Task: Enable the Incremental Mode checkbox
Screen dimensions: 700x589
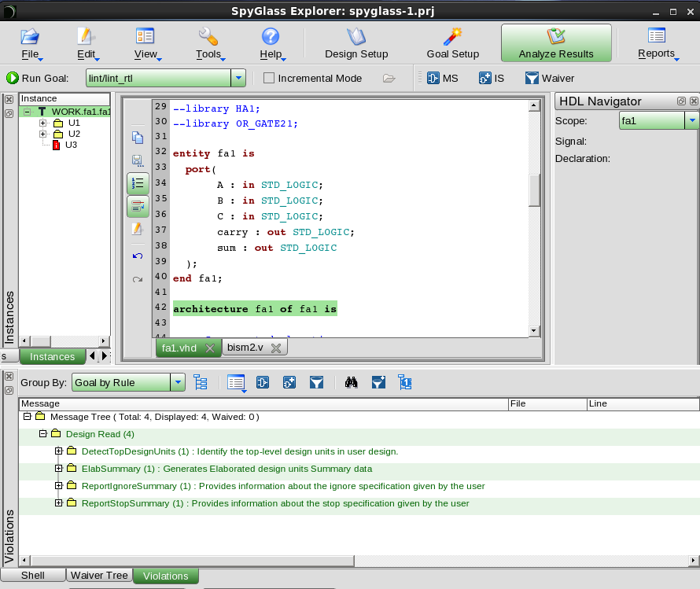Action: pos(269,78)
